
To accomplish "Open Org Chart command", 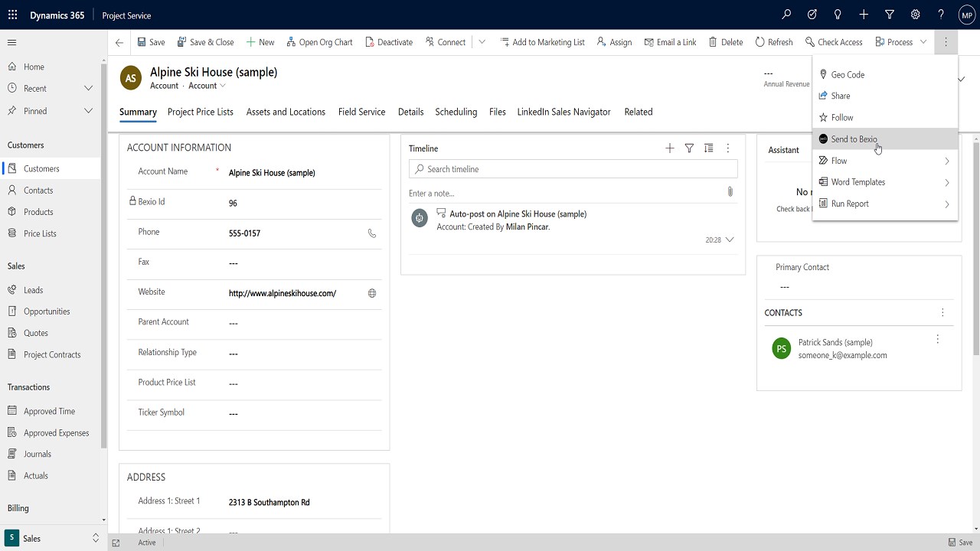I will (319, 42).
